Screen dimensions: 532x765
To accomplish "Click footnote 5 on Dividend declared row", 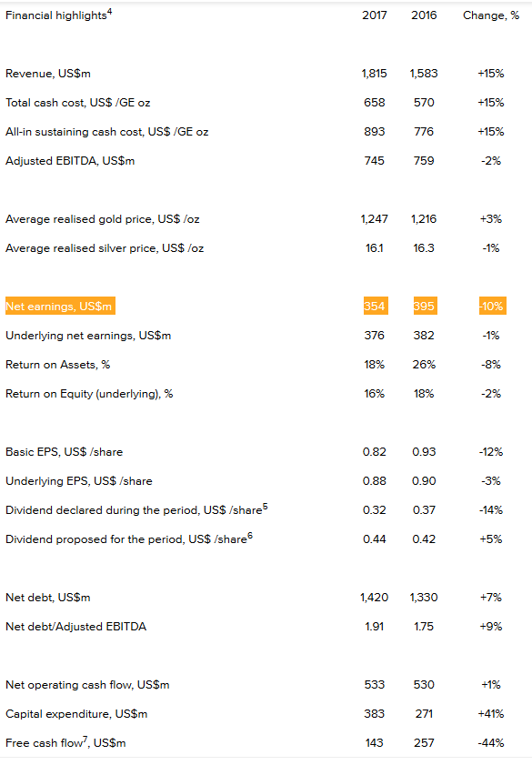I will [x=266, y=507].
